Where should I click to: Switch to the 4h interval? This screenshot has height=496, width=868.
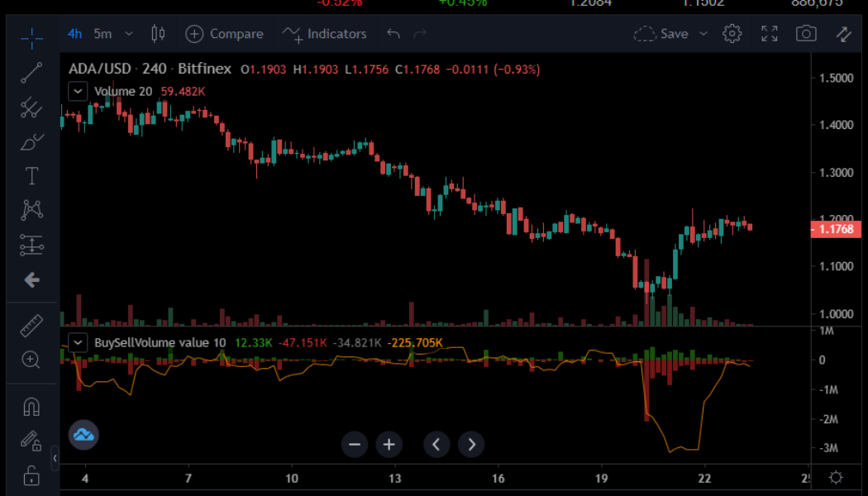pyautogui.click(x=74, y=34)
